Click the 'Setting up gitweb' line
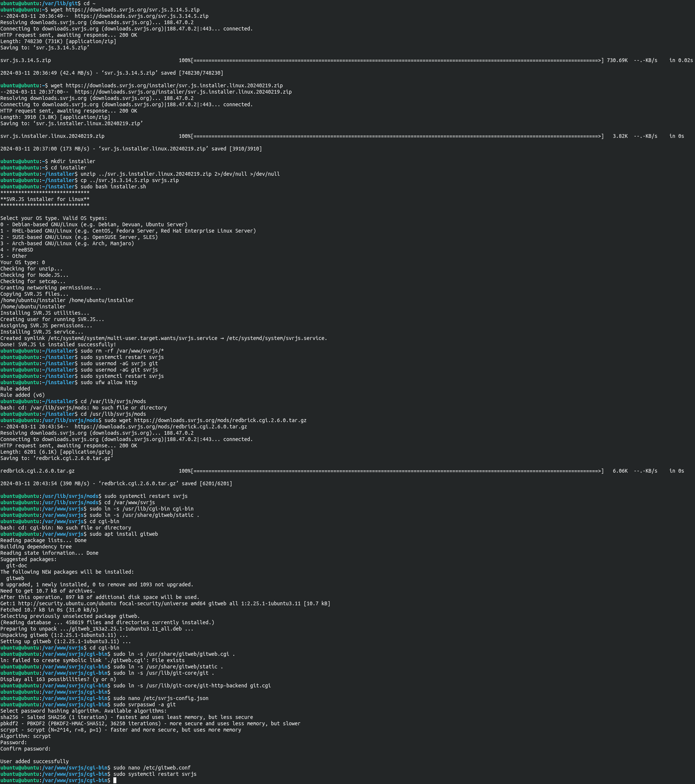Screen dimensions: 695x784 (x=65, y=641)
